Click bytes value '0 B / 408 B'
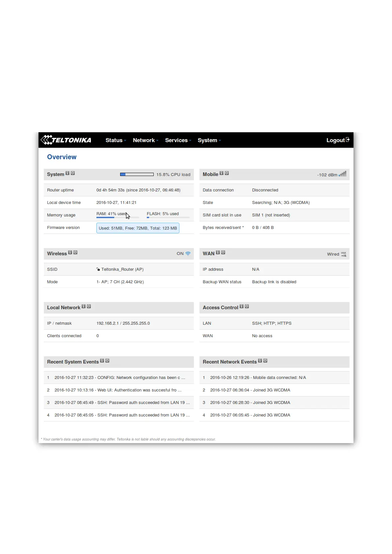This screenshot has height=554, width=392. click(263, 228)
